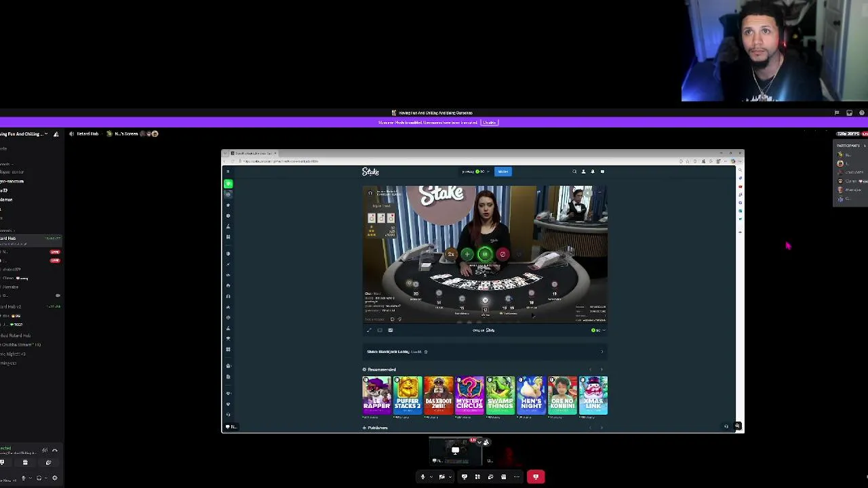Open Discord call more options ellipsis
This screenshot has width=868, height=488.
point(516,476)
